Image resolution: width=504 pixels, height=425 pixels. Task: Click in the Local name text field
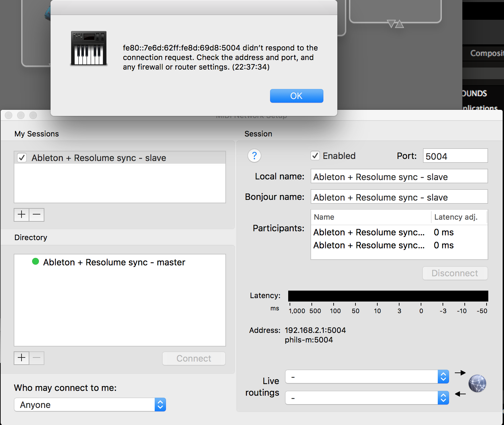pos(399,177)
